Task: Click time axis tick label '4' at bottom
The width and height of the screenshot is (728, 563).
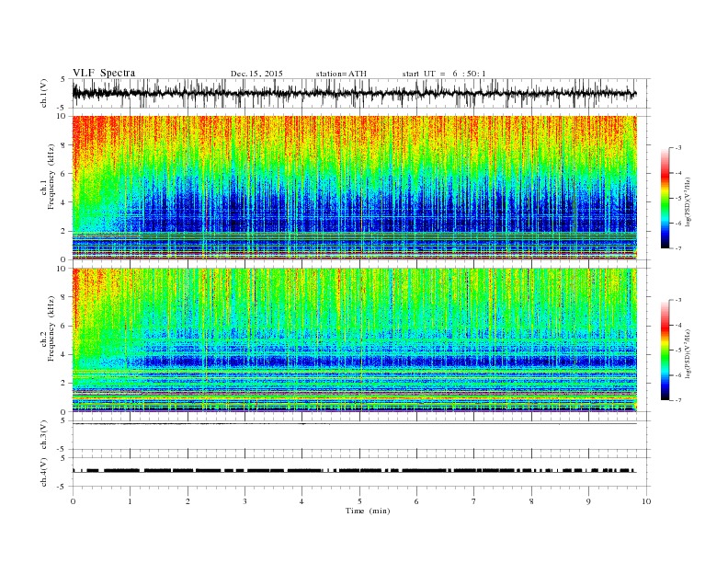Action: [x=301, y=501]
